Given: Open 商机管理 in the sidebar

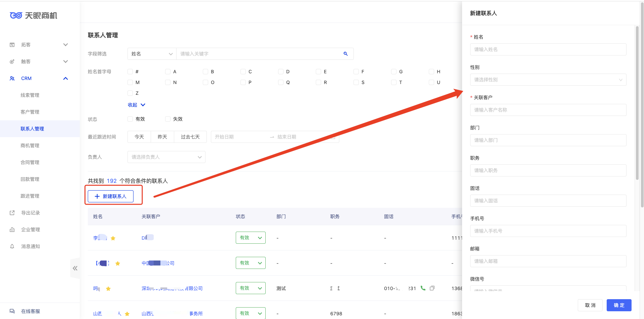Looking at the screenshot, I should [x=30, y=146].
